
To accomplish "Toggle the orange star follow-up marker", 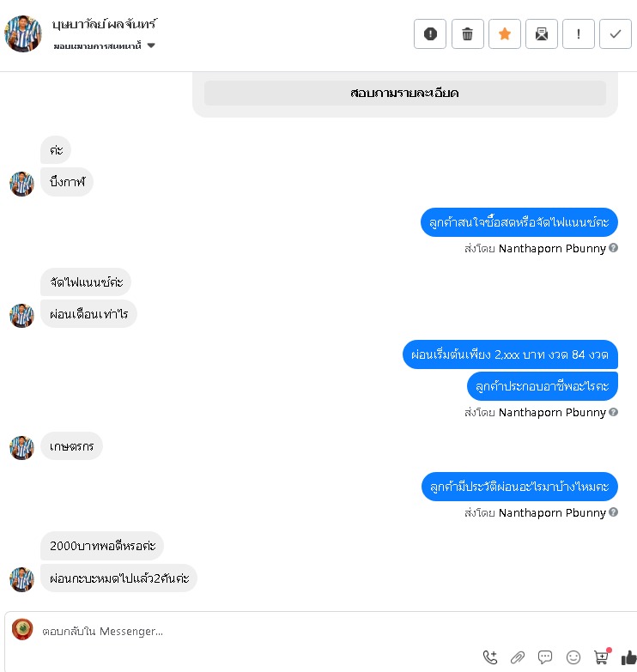I will click(505, 33).
